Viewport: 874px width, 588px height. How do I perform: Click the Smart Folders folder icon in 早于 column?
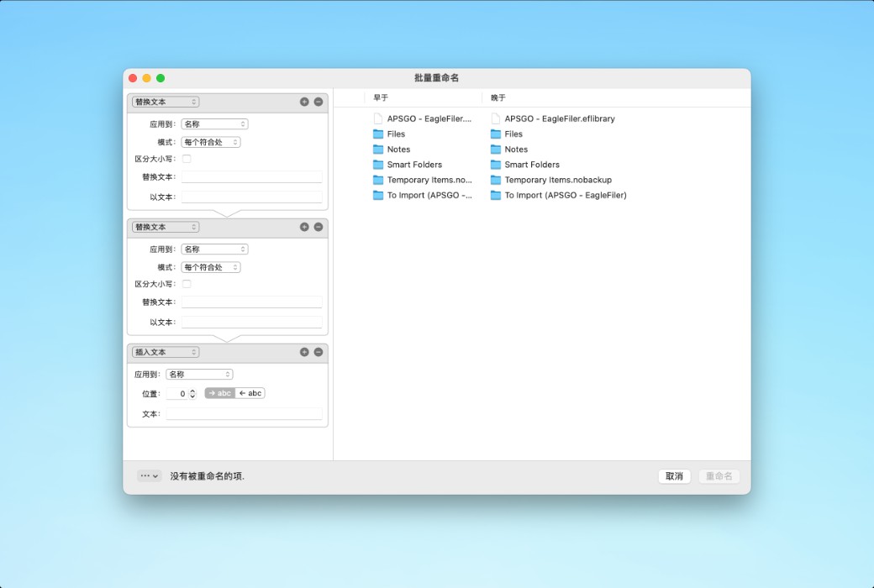coord(378,165)
